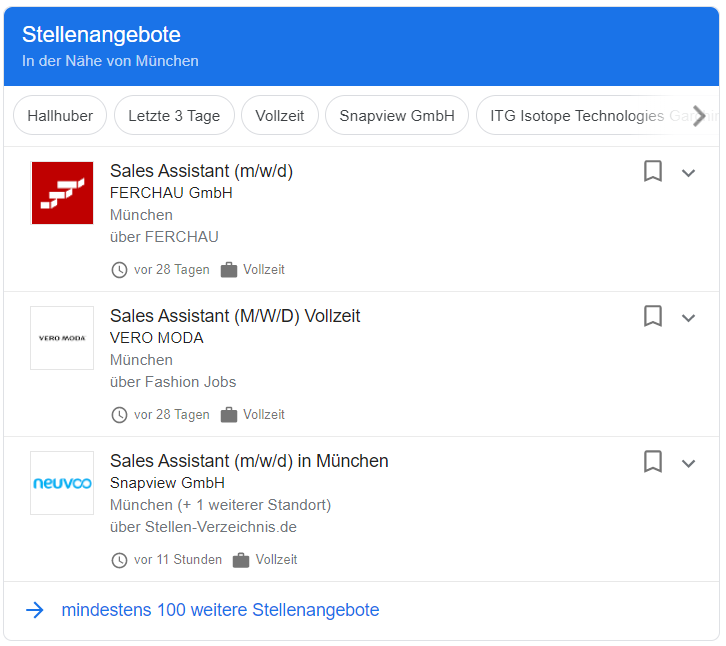
Task: Click the über Stellen-Verzeichnis.de source text
Action: pos(203,527)
